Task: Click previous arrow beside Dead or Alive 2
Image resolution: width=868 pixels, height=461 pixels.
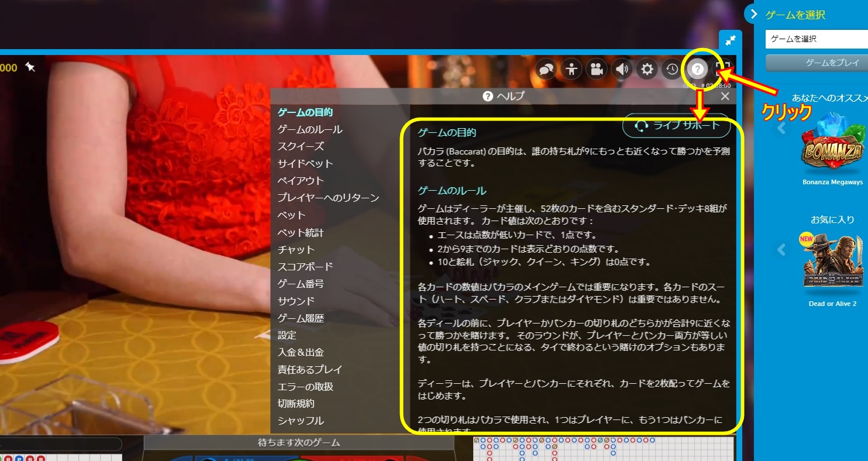Action: (782, 249)
